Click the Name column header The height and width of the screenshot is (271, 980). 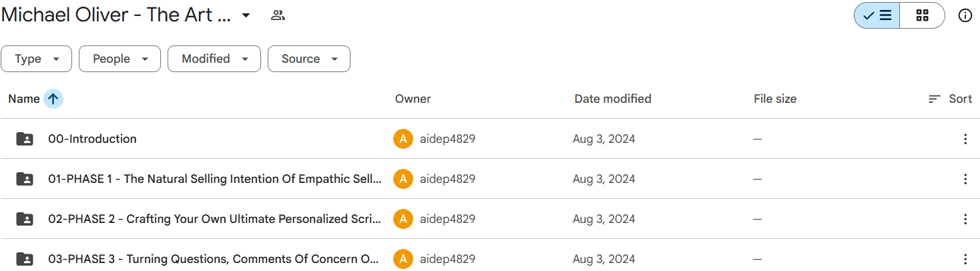[24, 99]
